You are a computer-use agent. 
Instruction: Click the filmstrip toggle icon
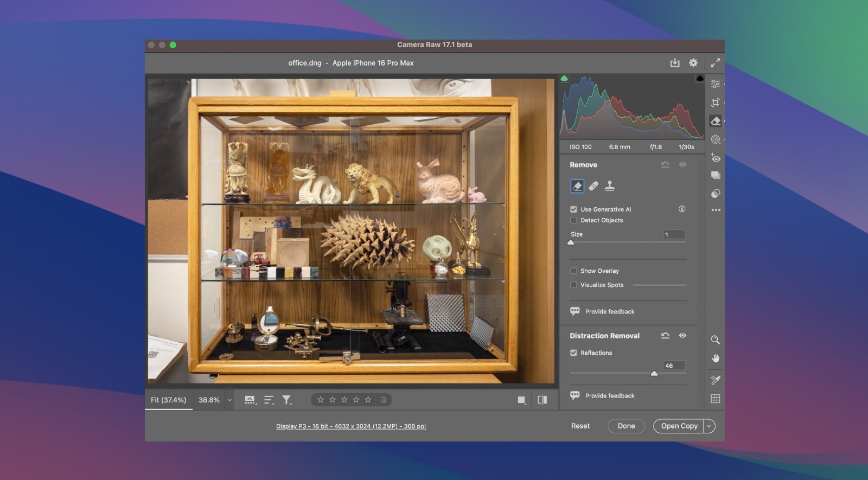point(250,400)
